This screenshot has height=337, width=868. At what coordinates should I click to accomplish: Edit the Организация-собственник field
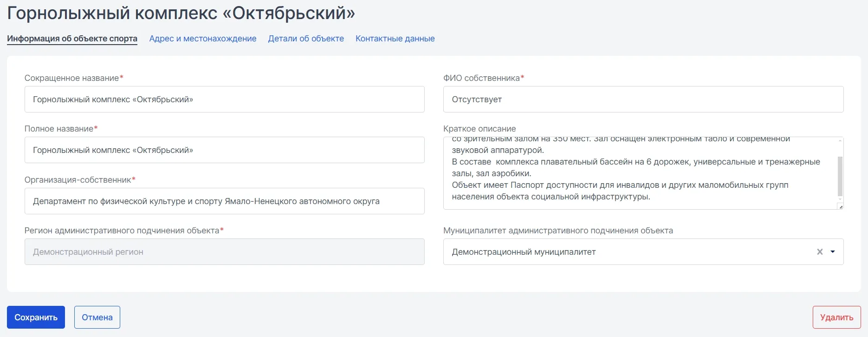pos(225,201)
